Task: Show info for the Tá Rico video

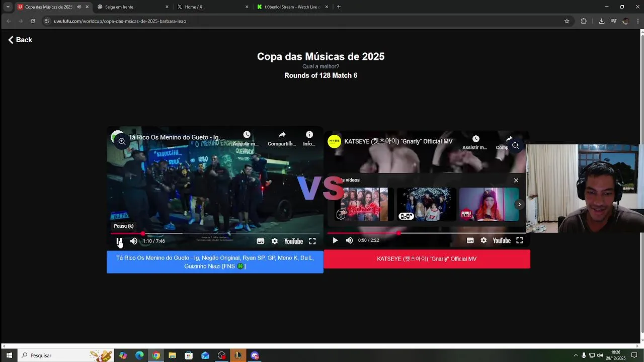Action: (309, 138)
